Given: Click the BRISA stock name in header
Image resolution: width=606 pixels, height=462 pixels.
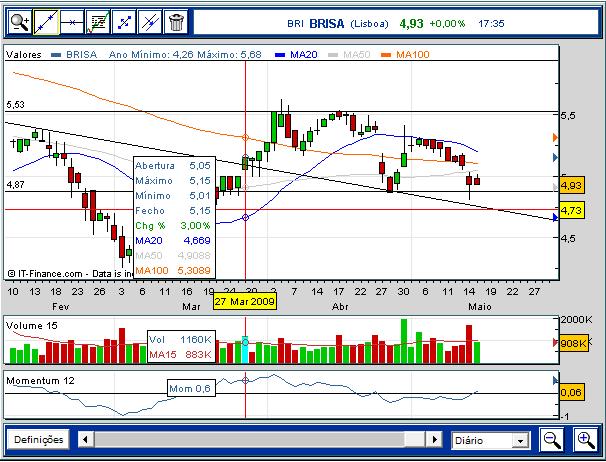Looking at the screenshot, I should click(x=327, y=24).
